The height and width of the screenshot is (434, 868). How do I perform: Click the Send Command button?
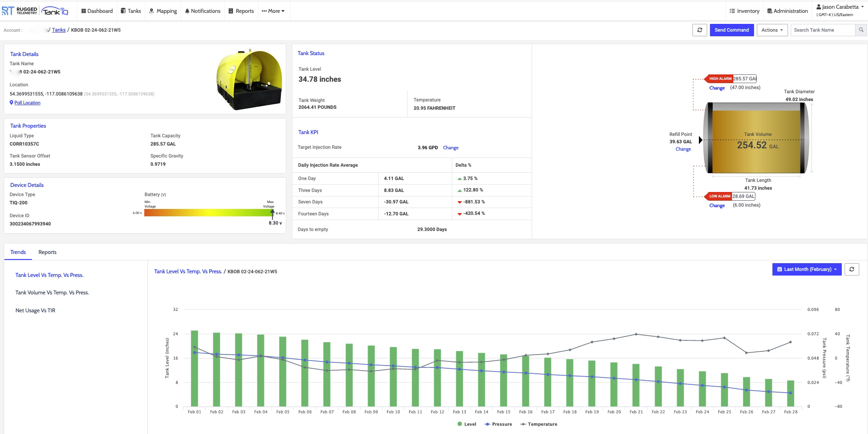(732, 30)
